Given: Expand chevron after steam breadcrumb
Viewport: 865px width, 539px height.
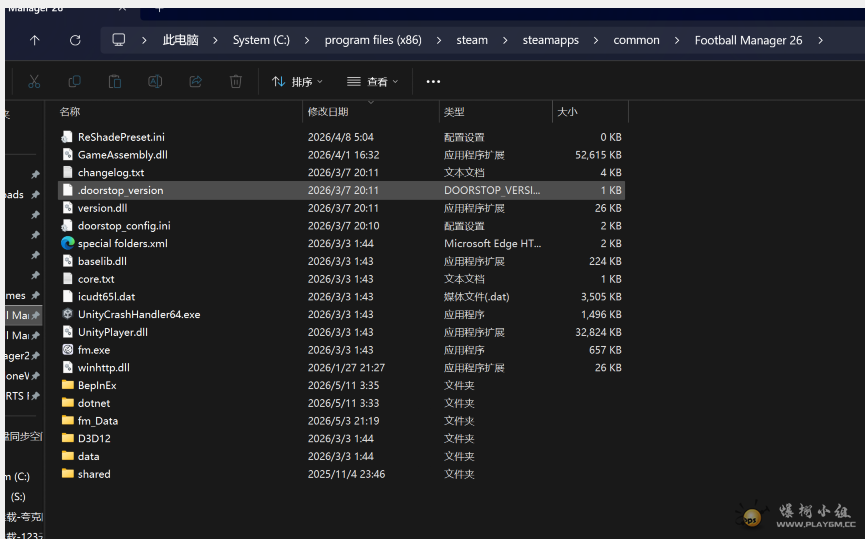Looking at the screenshot, I should (505, 40).
